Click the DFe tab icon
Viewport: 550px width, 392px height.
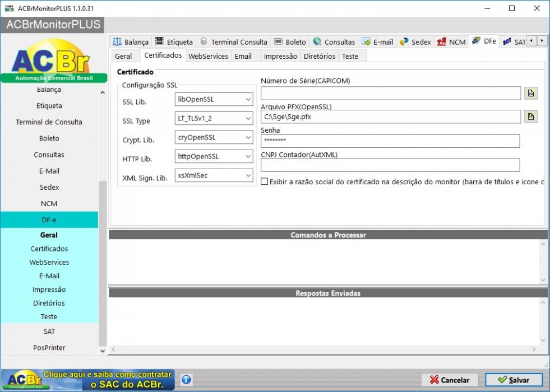(477, 41)
